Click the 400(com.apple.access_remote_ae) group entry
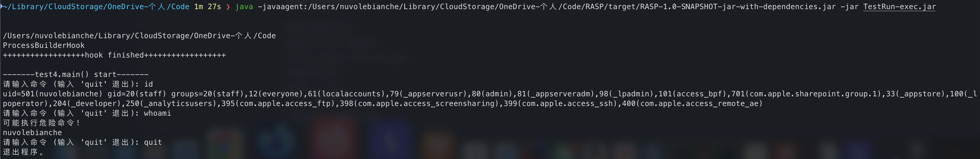This screenshot has height=159, width=980. point(692,103)
